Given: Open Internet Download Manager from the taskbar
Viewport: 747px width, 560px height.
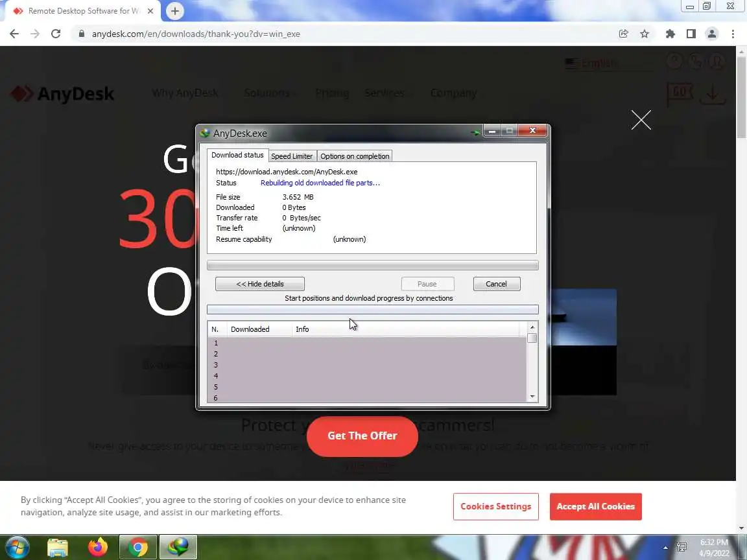Looking at the screenshot, I should [178, 548].
